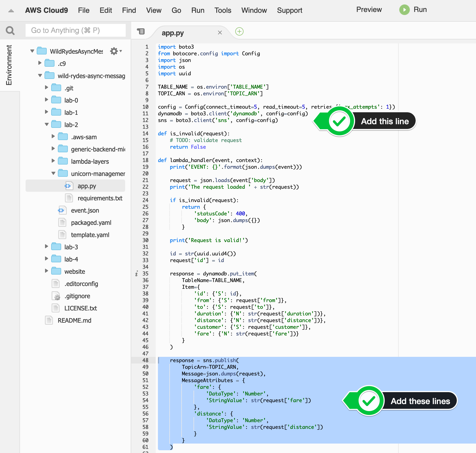Screen dimensions: 476x453
Task: Select app.py in the file tree
Action: 75,186
